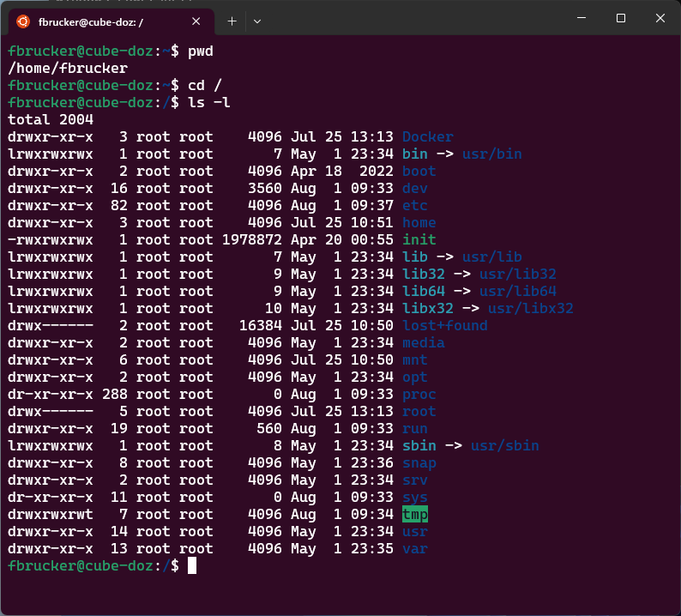Click the 2022 year on boot row

point(377,172)
